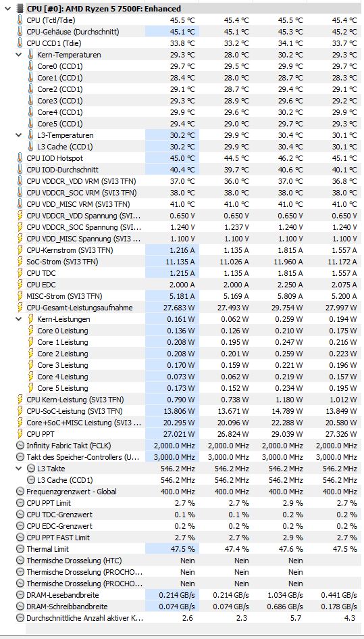Collapse the CPU [#0] AMD Ryzen 5 7500F section

tap(7, 9)
